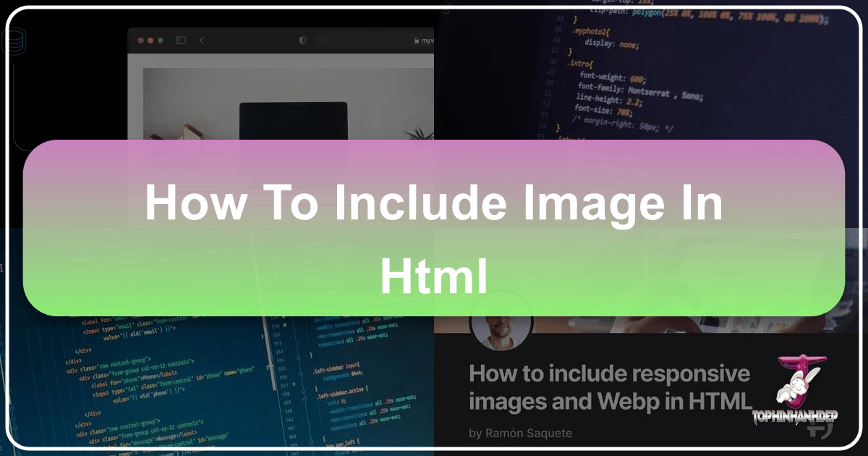Click the padlock icon in address bar
The image size is (868, 456).
(416, 41)
